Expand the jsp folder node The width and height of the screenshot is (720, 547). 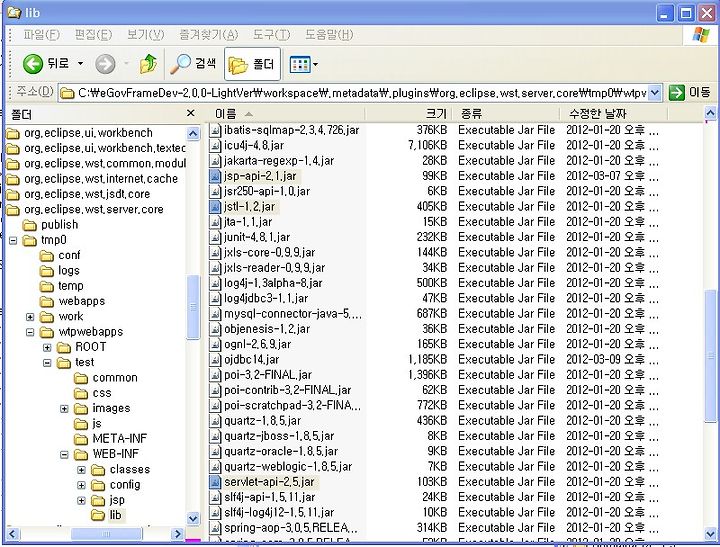pos(81,501)
